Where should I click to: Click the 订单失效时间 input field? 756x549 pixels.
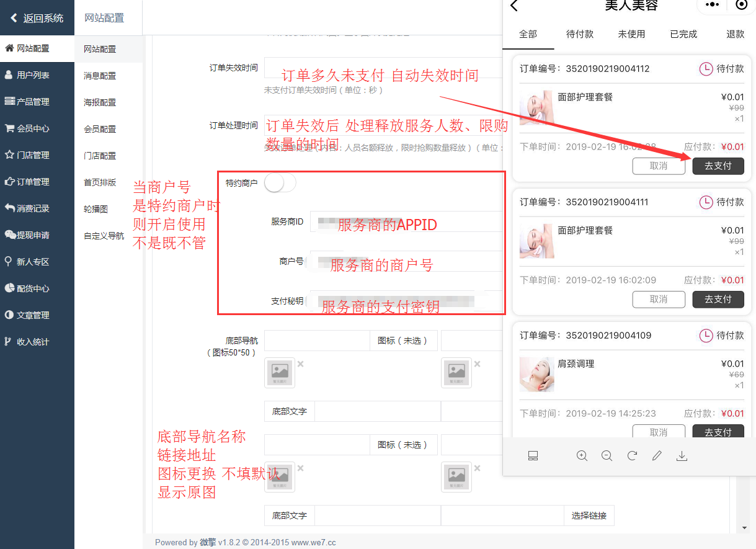[383, 68]
